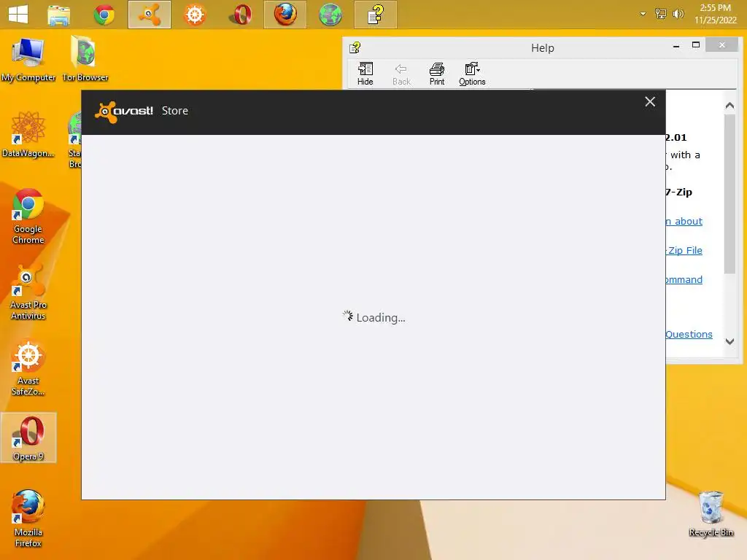Switch to the Help taskbar button

[x=376, y=15]
